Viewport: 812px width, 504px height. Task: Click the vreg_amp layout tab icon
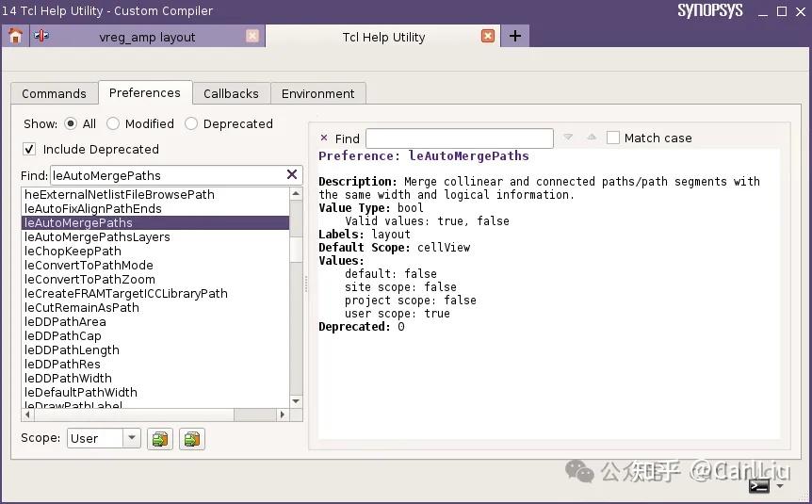(41, 36)
